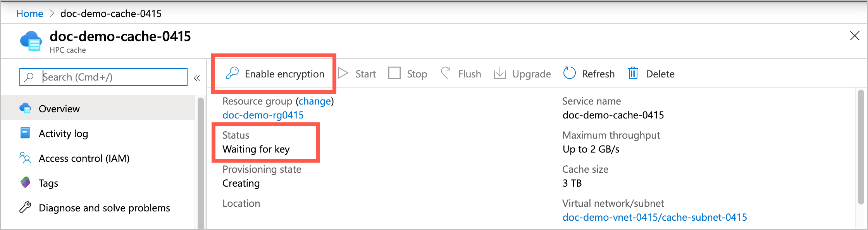The height and width of the screenshot is (230, 868).
Task: Select the Flush cache toolbar icon
Action: click(x=446, y=73)
